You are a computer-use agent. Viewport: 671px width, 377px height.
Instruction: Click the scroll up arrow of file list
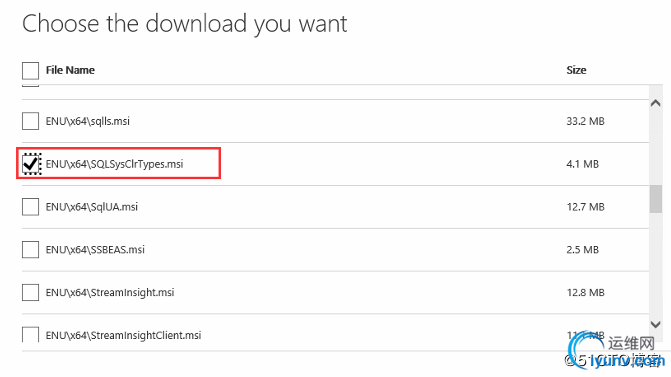656,103
